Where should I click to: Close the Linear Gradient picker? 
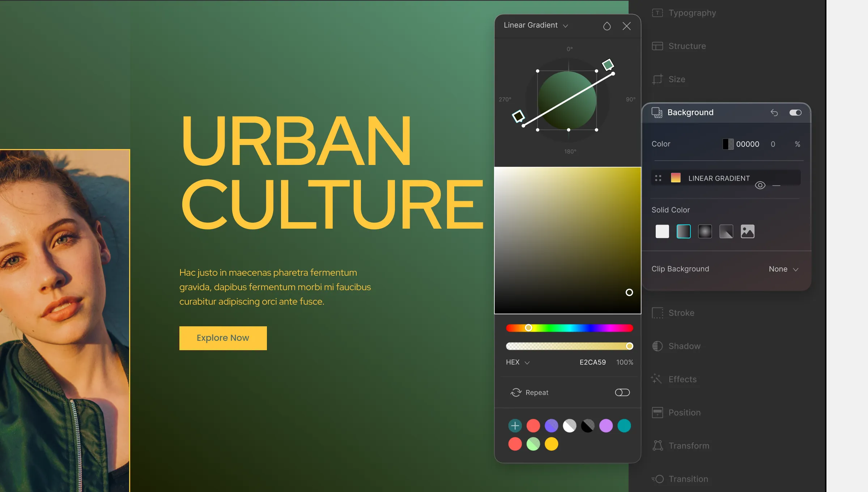pyautogui.click(x=626, y=26)
